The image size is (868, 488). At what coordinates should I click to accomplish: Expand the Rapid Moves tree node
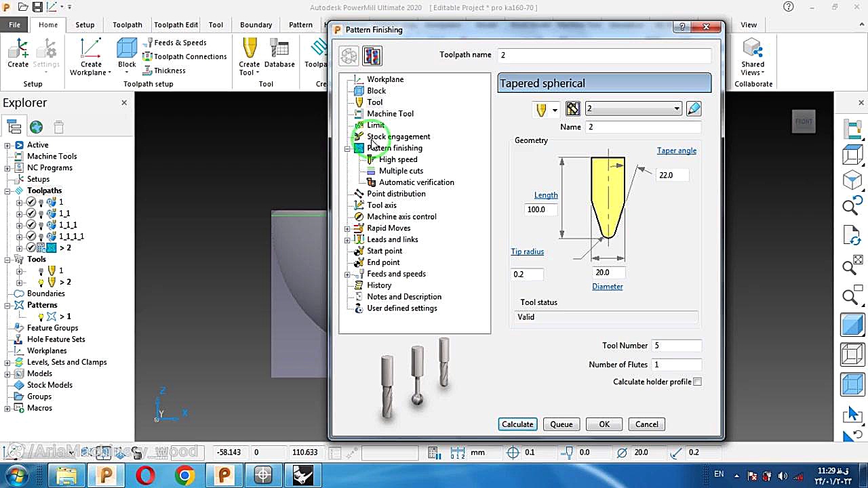click(x=347, y=228)
